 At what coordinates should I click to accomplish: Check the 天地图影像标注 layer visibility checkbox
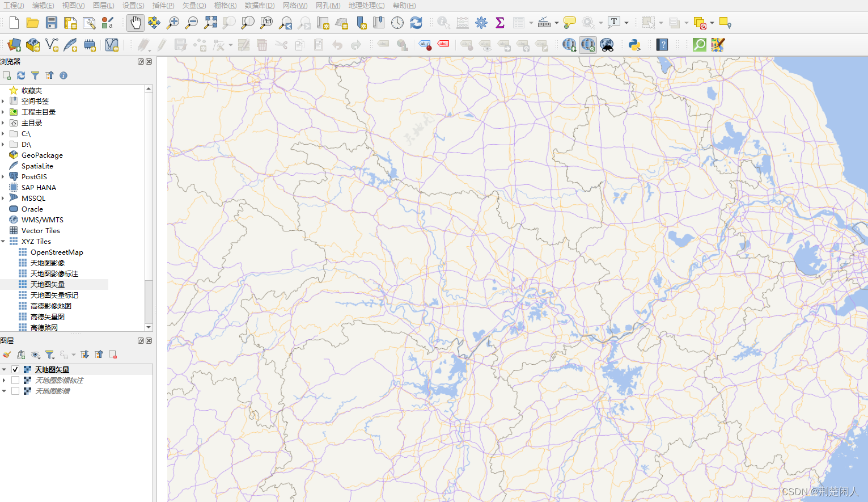pos(15,380)
